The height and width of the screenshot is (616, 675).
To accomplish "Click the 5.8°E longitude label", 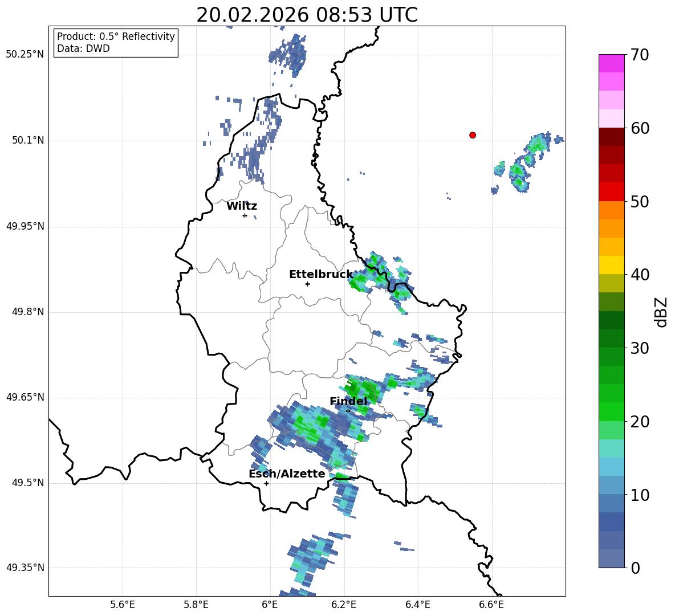I will click(196, 605).
